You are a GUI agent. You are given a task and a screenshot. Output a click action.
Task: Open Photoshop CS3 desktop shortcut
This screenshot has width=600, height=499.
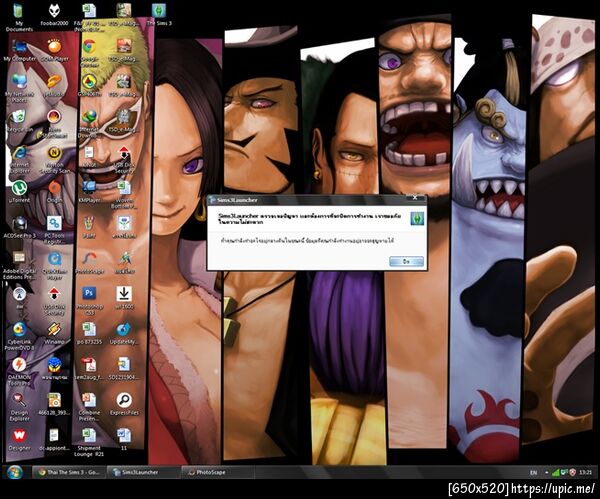[90, 301]
